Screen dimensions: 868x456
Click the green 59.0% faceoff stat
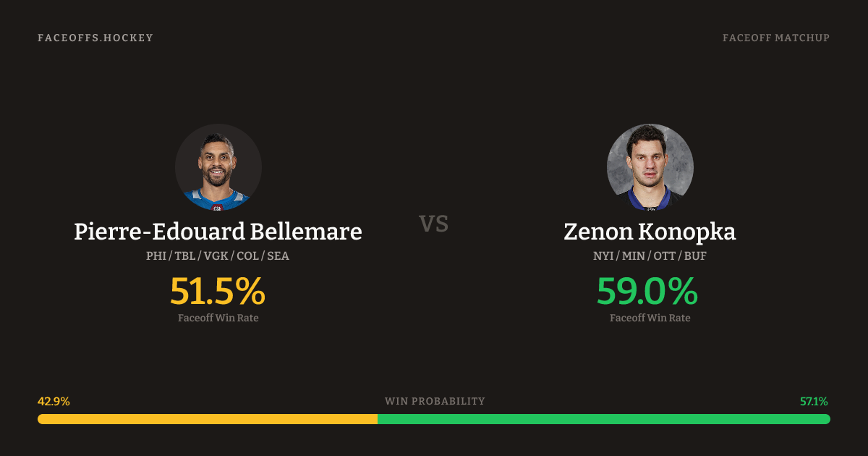pyautogui.click(x=647, y=291)
